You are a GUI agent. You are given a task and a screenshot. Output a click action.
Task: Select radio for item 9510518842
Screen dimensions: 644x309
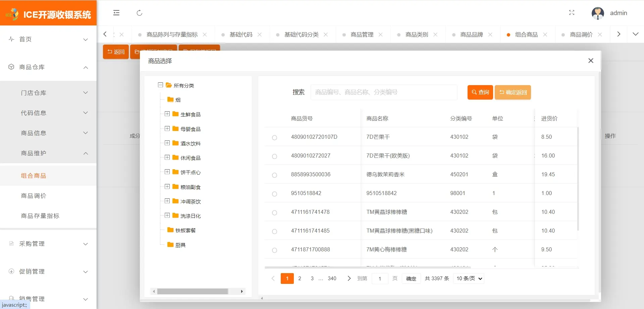coord(274,194)
